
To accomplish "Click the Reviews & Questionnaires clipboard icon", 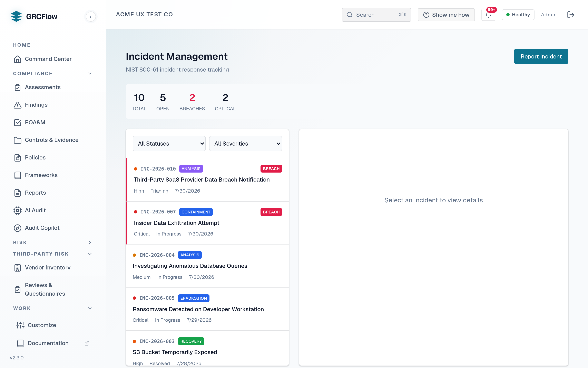I will (18, 289).
